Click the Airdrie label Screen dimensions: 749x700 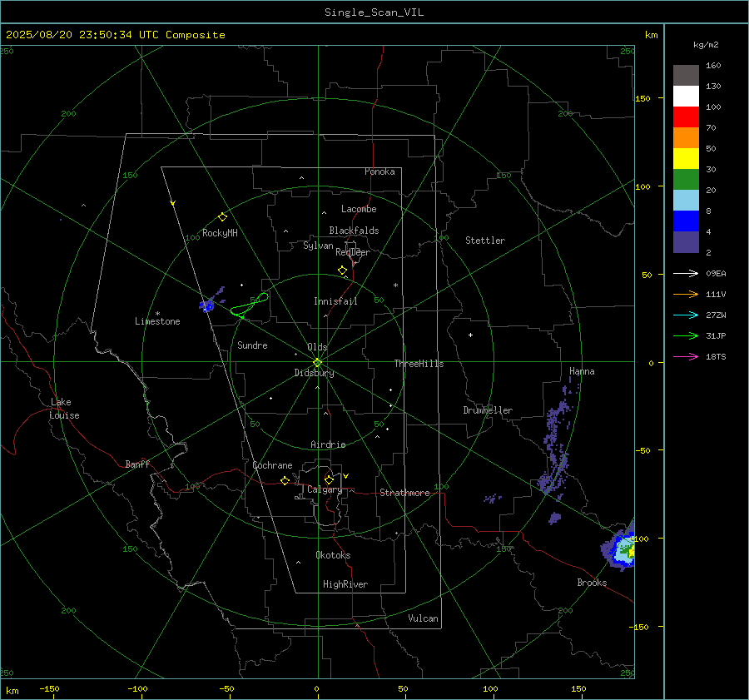[x=328, y=444]
